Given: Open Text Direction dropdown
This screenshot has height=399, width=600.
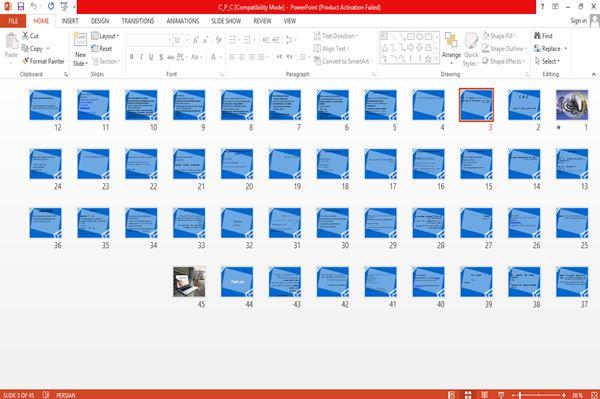Looking at the screenshot, I should click(x=336, y=36).
